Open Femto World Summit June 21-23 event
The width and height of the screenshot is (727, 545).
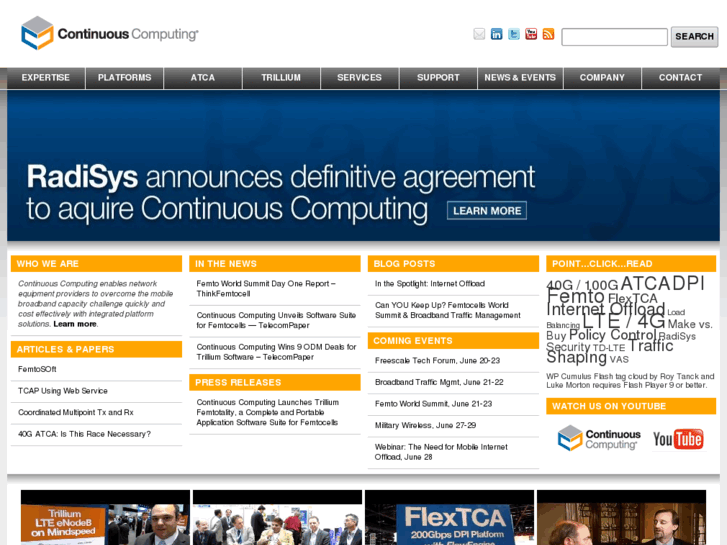click(433, 404)
